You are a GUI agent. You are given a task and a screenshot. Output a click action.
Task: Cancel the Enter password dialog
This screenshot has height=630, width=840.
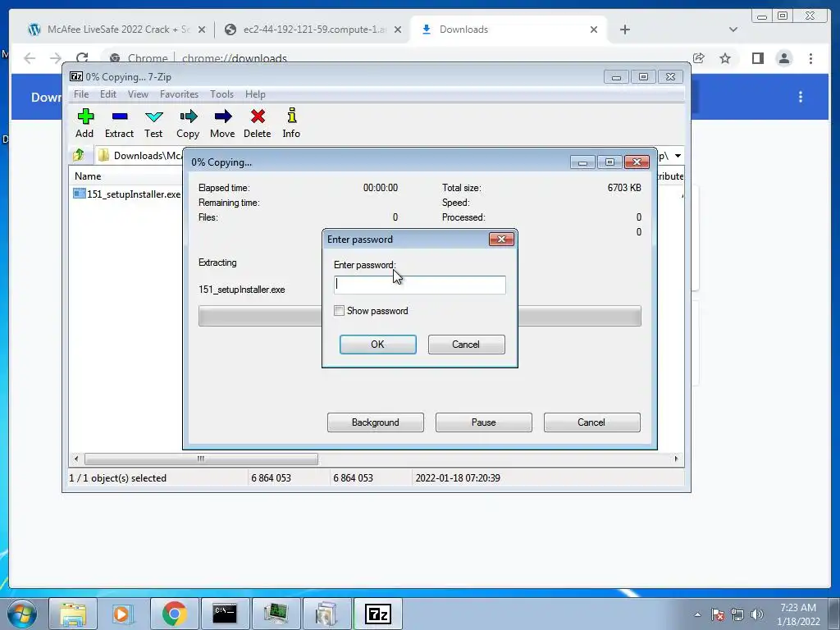tap(466, 345)
